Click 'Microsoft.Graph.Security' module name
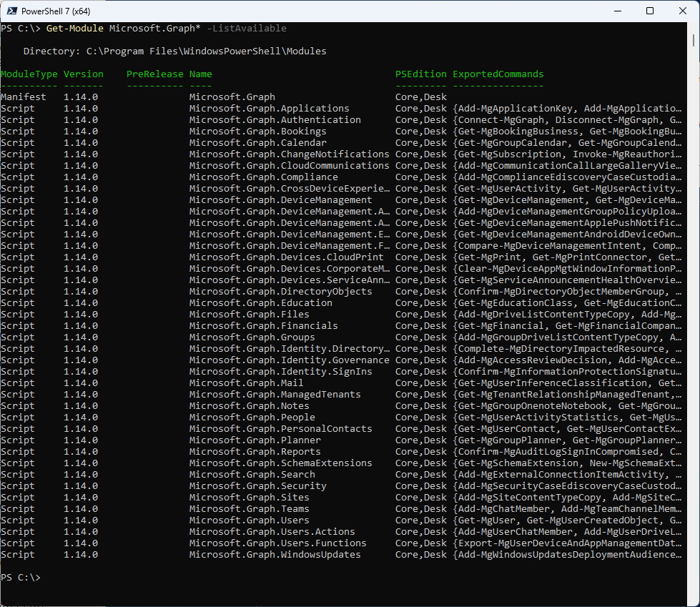This screenshot has height=607, width=700. click(x=257, y=486)
